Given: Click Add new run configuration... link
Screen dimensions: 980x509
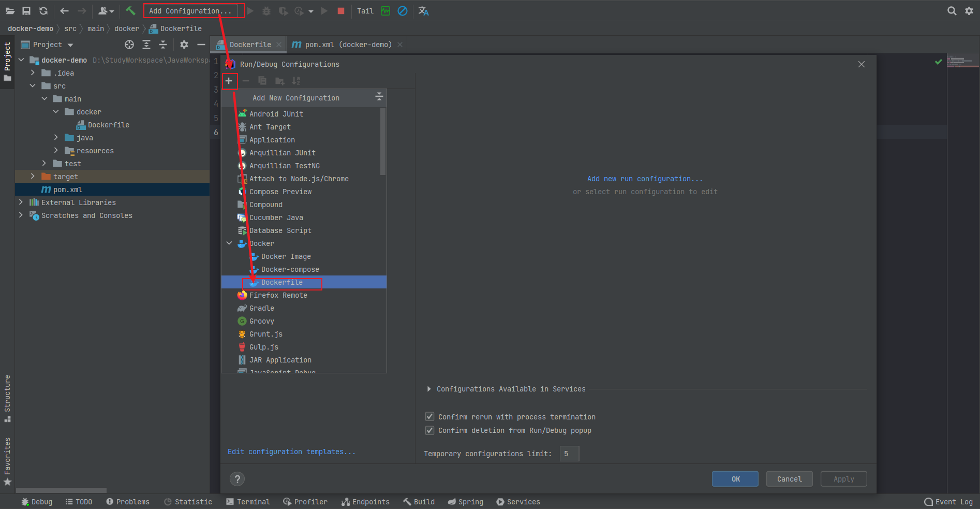Looking at the screenshot, I should [645, 179].
